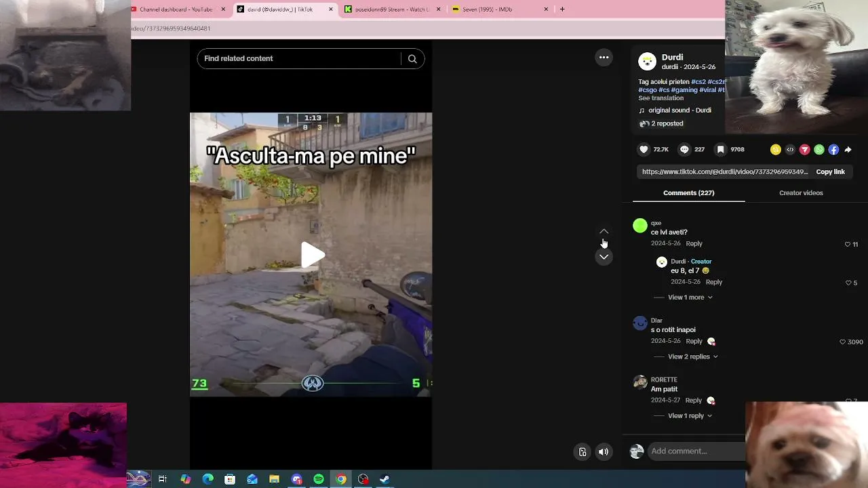The height and width of the screenshot is (488, 868).
Task: Switch to the poseidonn99 Stream browser tab
Action: pyautogui.click(x=393, y=9)
